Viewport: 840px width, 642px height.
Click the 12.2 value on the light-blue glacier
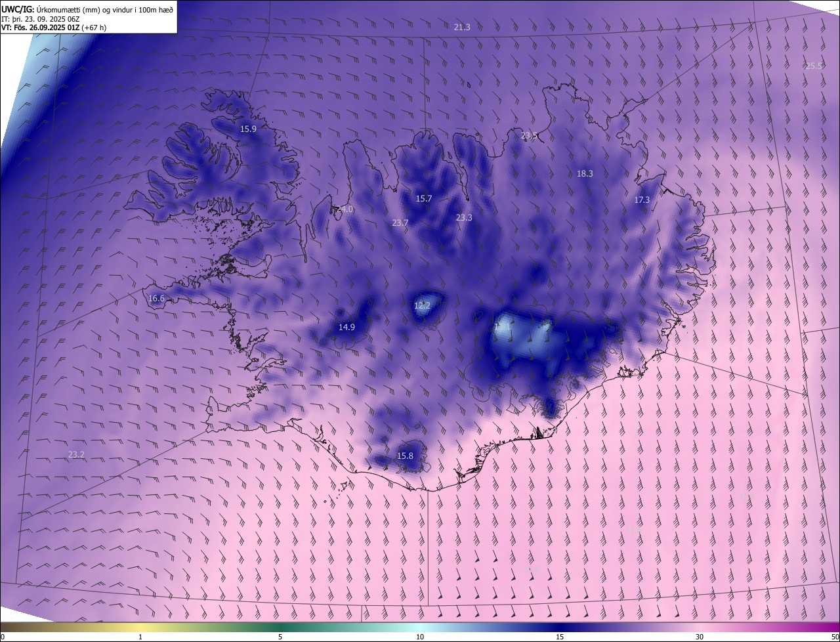coord(422,305)
